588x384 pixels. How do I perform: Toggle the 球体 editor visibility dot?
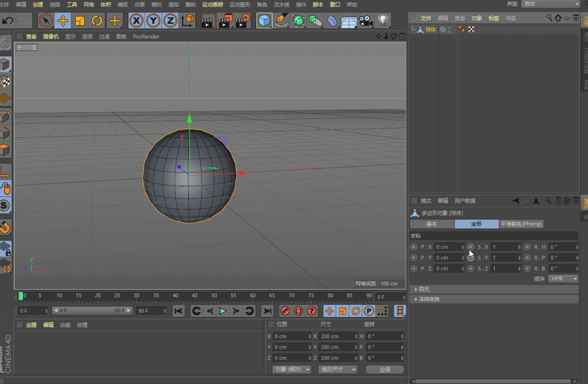click(x=450, y=27)
